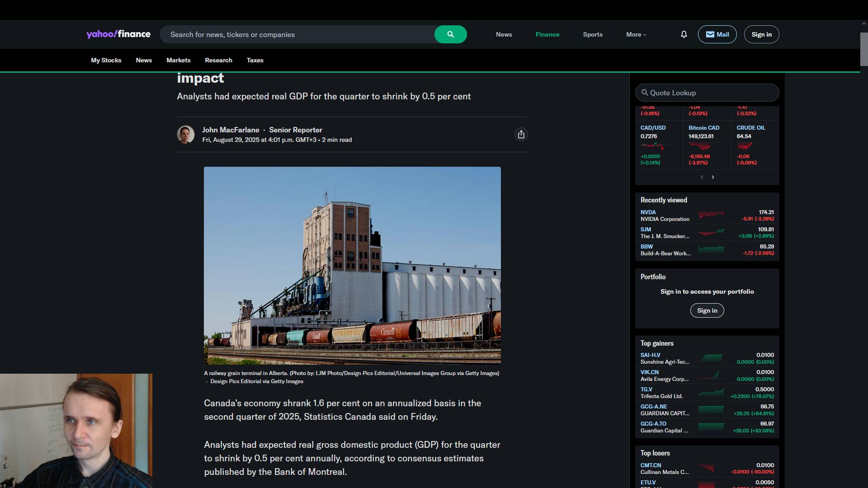Open the Research navigation tab
868x488 pixels.
point(218,60)
